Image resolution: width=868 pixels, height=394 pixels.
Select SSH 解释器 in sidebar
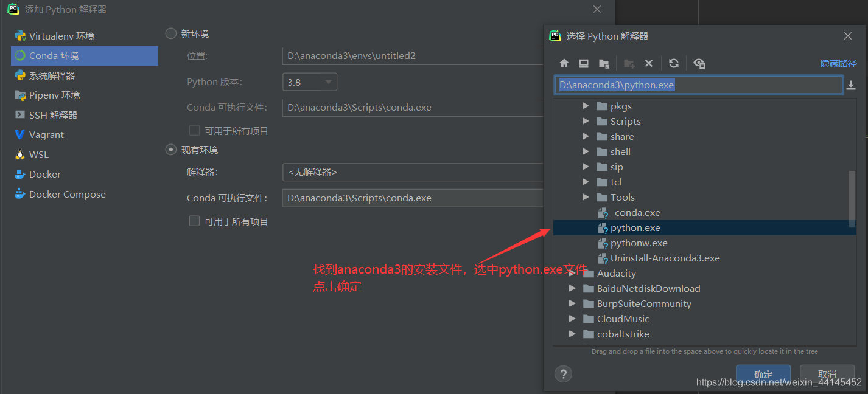85,115
